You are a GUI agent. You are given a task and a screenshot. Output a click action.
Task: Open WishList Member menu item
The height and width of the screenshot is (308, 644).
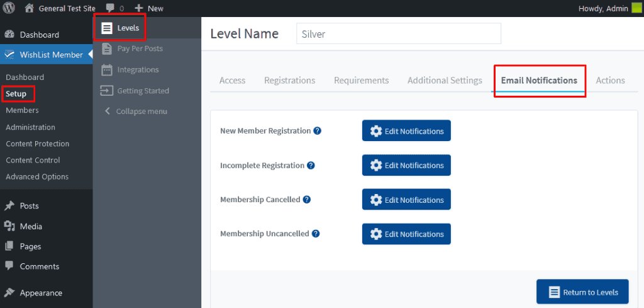tap(52, 55)
